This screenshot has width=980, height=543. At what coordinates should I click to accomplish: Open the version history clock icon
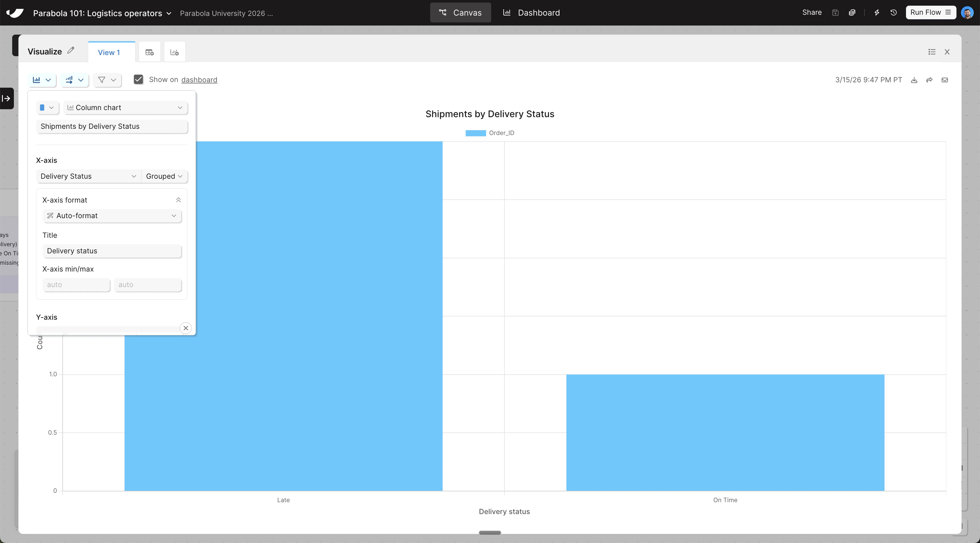[894, 12]
